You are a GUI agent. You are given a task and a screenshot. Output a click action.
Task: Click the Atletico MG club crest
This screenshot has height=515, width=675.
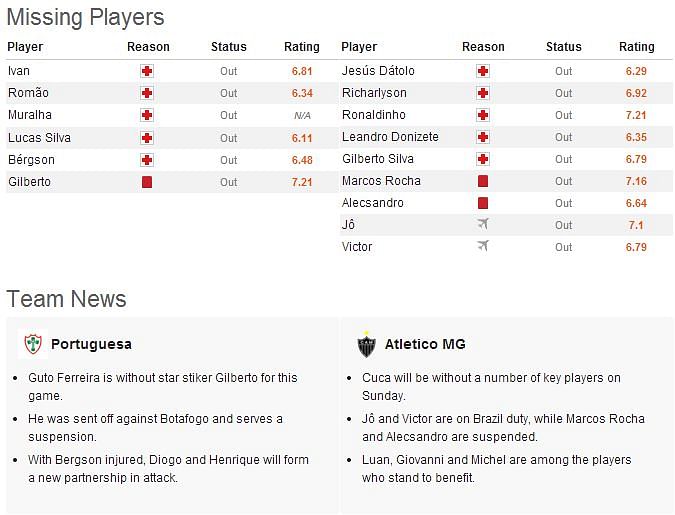pyautogui.click(x=367, y=344)
